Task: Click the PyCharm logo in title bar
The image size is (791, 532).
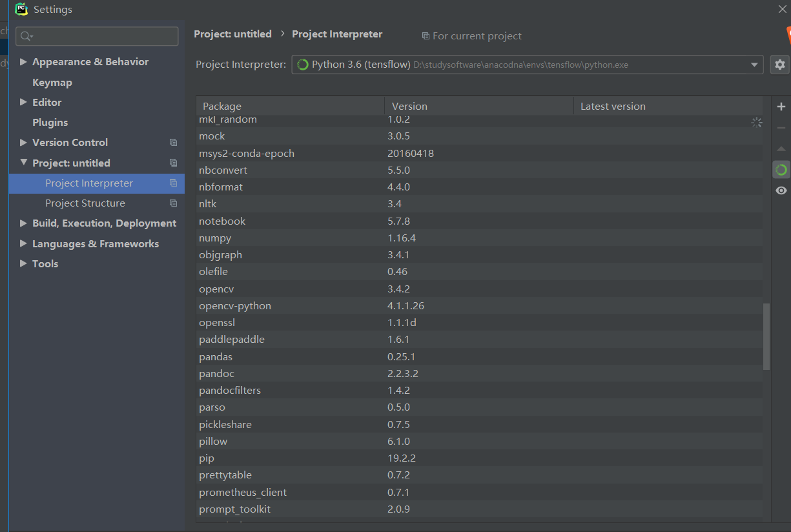Action: tap(21, 9)
